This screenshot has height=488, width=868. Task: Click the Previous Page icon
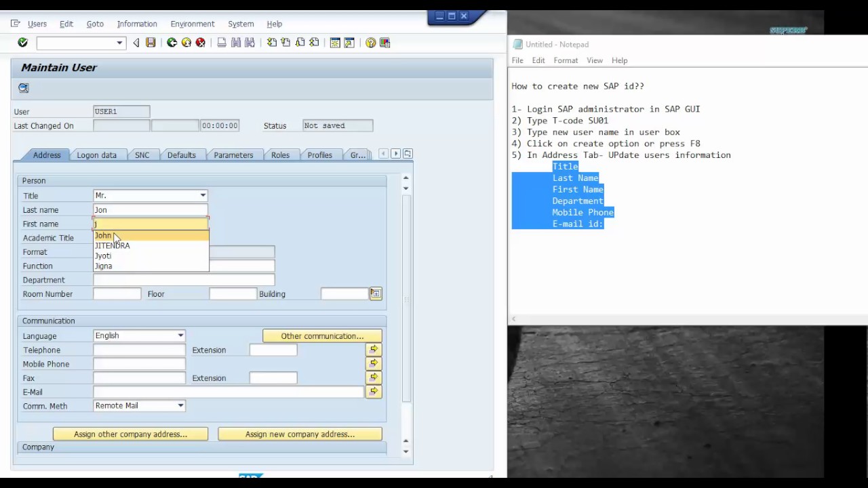click(285, 43)
